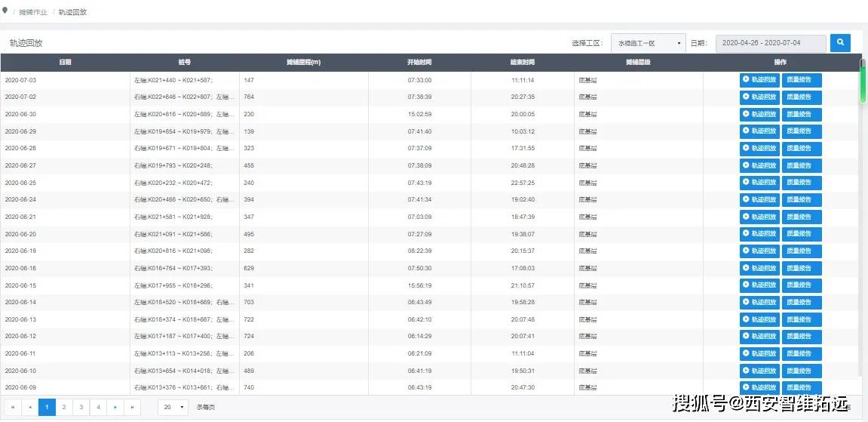The image size is (868, 422).
Task: Start 轨迹回放 for the 2020-06-15 row
Action: pos(759,285)
